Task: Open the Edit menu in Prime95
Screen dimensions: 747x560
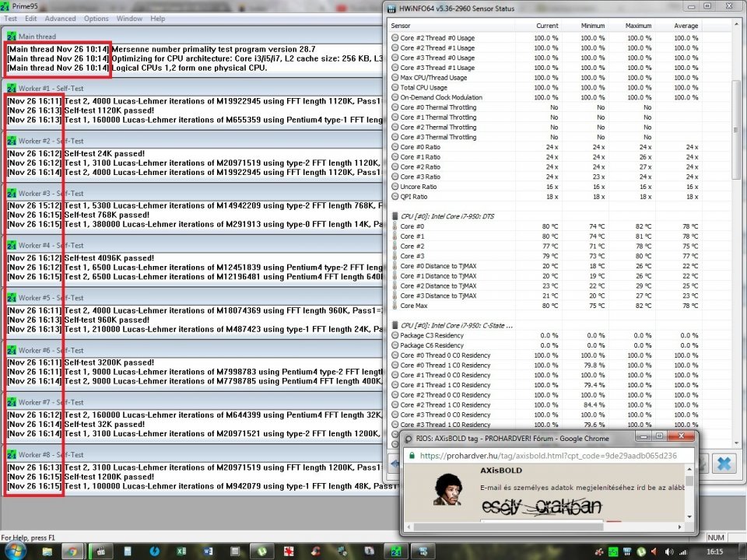Action: (x=31, y=19)
